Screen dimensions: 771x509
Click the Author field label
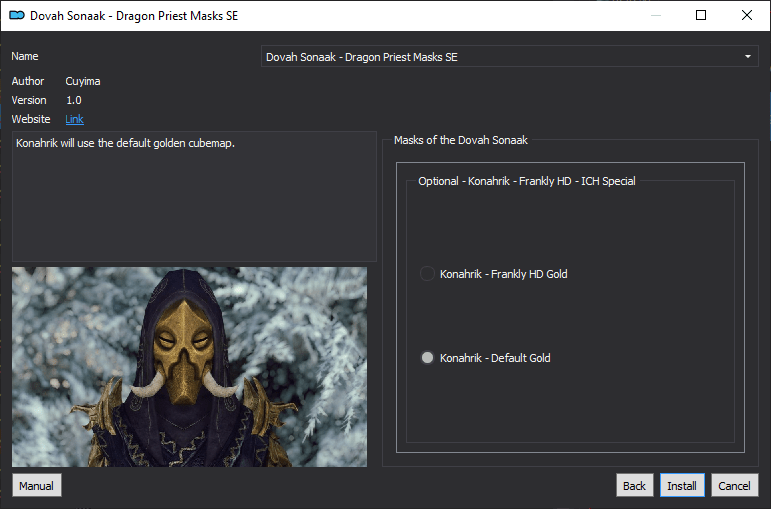coord(28,81)
